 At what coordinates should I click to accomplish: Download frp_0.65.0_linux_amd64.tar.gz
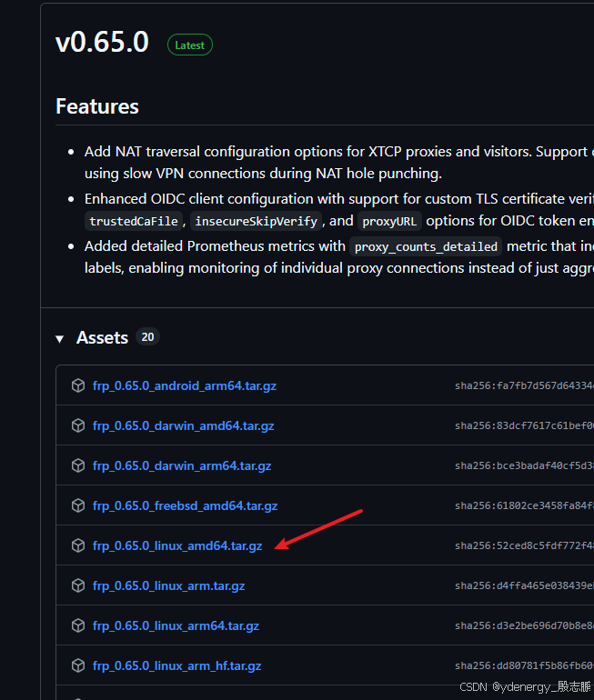[177, 546]
